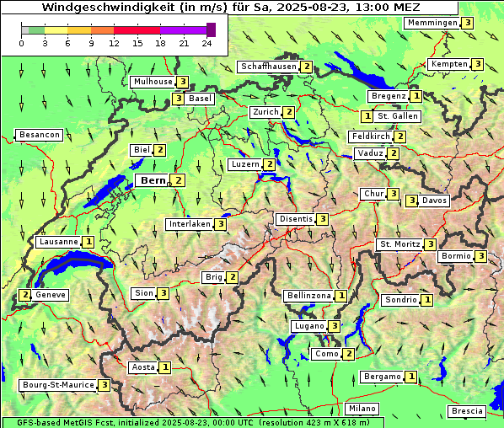Image resolution: width=504 pixels, height=428 pixels.
Task: Click the wind value box beside Davos
Action: tap(412, 201)
